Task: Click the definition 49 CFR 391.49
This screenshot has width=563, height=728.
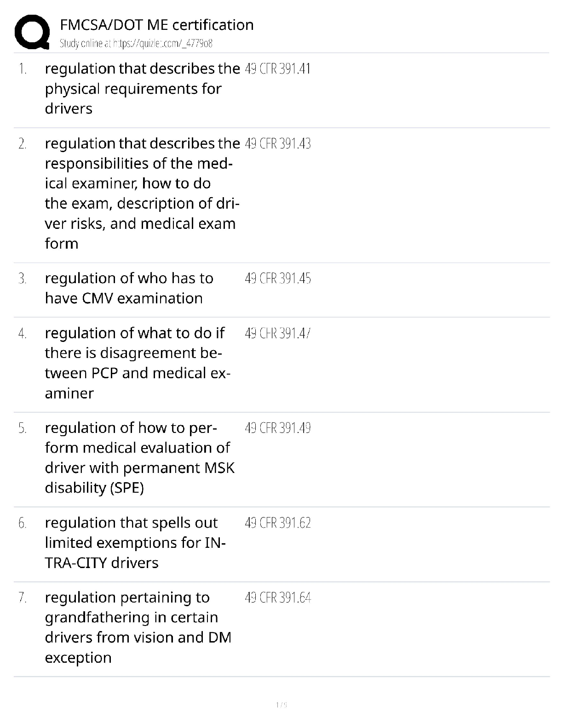Action: click(x=278, y=428)
